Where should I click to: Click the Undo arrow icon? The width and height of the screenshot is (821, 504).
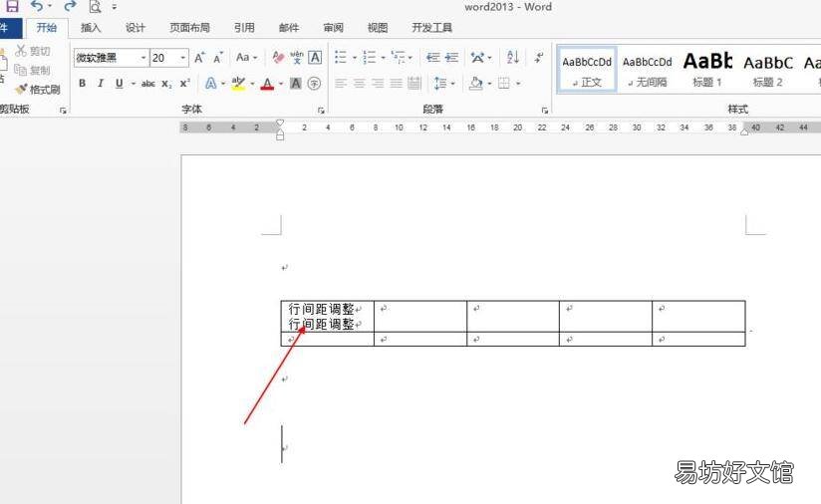[37, 6]
